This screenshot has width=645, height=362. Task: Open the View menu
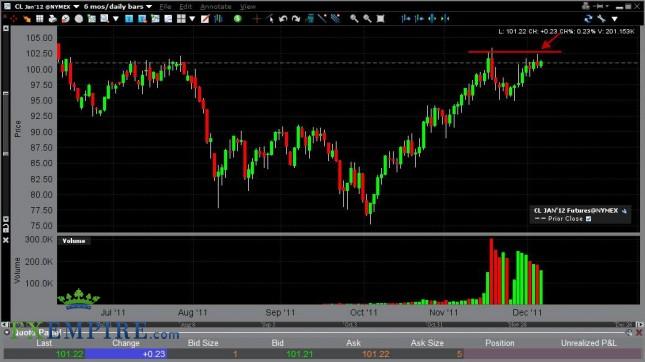(247, 7)
